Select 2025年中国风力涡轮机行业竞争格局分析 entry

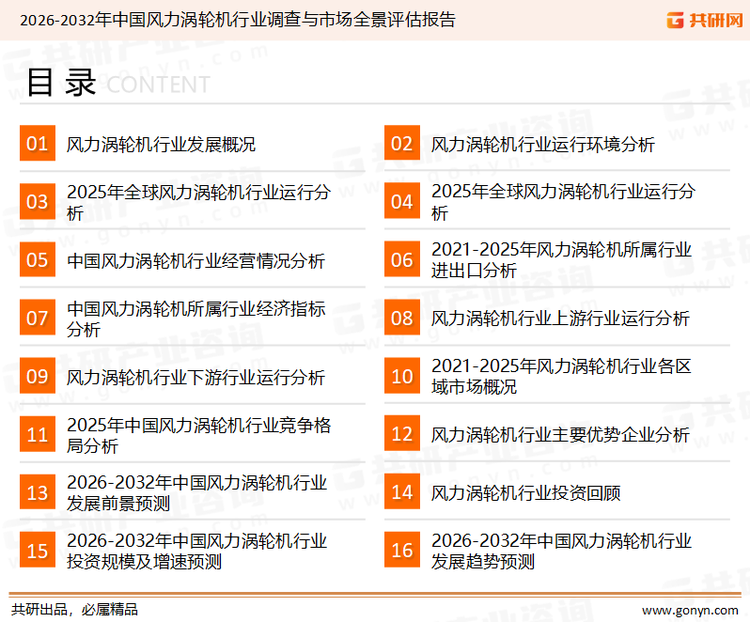pos(198,435)
